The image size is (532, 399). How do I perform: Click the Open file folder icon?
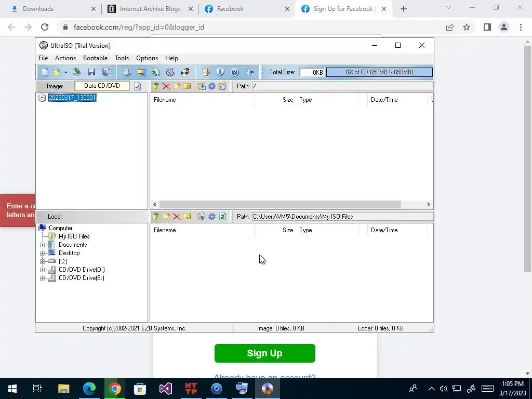pyautogui.click(x=57, y=72)
